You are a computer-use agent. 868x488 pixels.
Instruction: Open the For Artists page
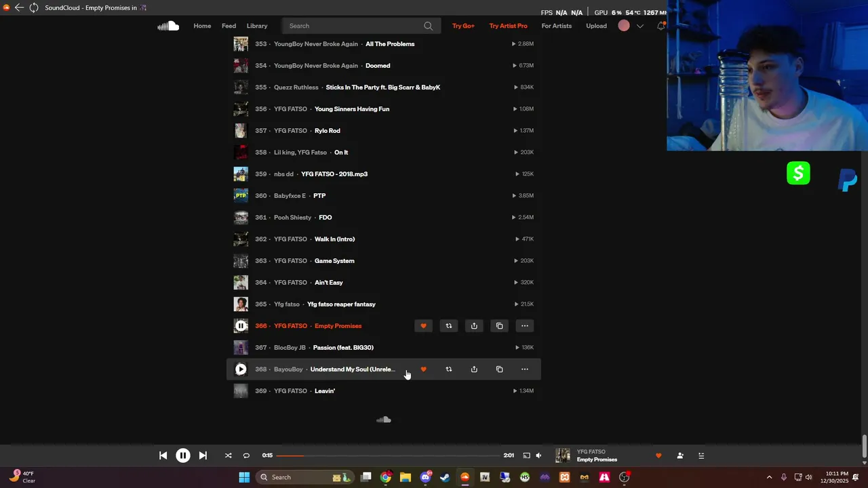coord(557,26)
